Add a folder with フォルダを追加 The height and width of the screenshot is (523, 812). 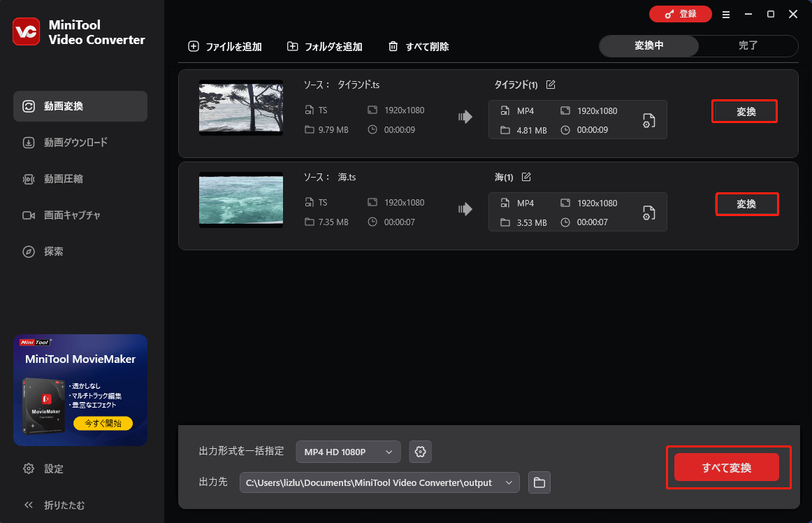click(x=325, y=47)
